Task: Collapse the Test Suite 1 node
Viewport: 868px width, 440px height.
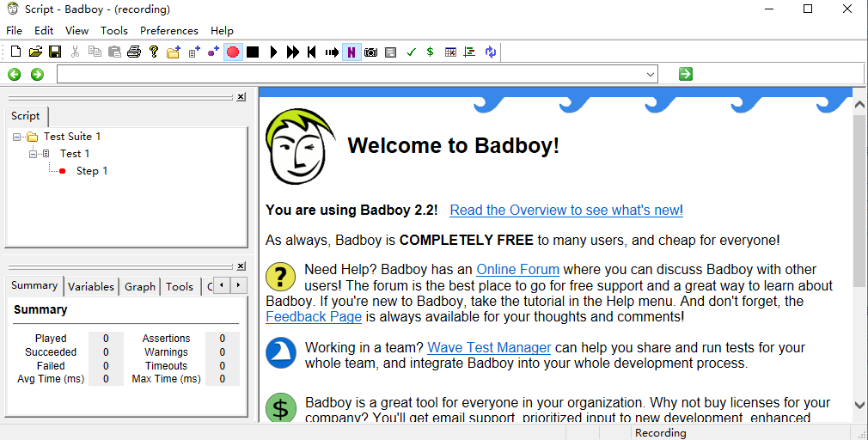Action: pyautogui.click(x=16, y=137)
